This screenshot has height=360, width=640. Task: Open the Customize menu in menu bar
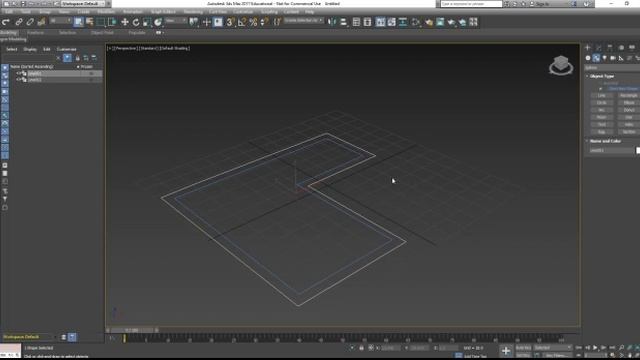tap(243, 12)
